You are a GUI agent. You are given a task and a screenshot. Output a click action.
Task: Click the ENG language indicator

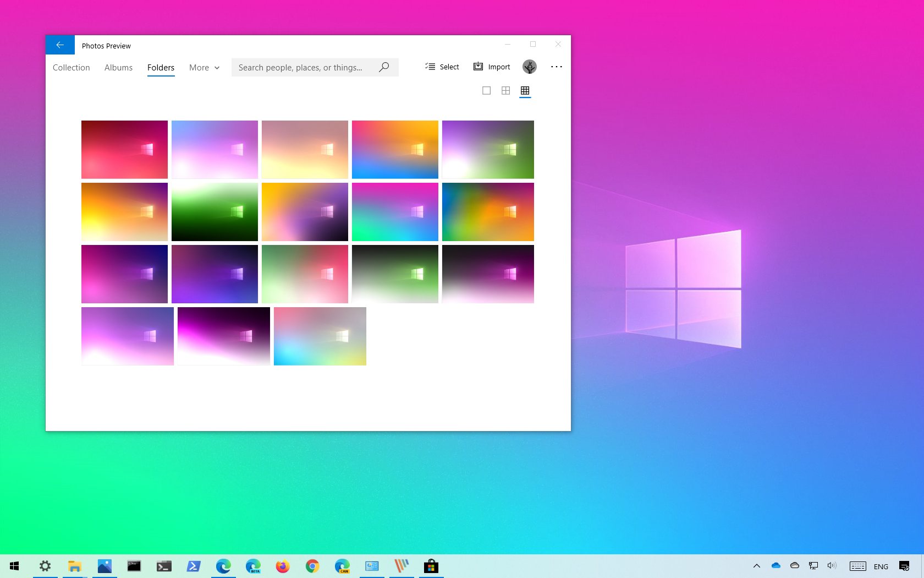[881, 566]
